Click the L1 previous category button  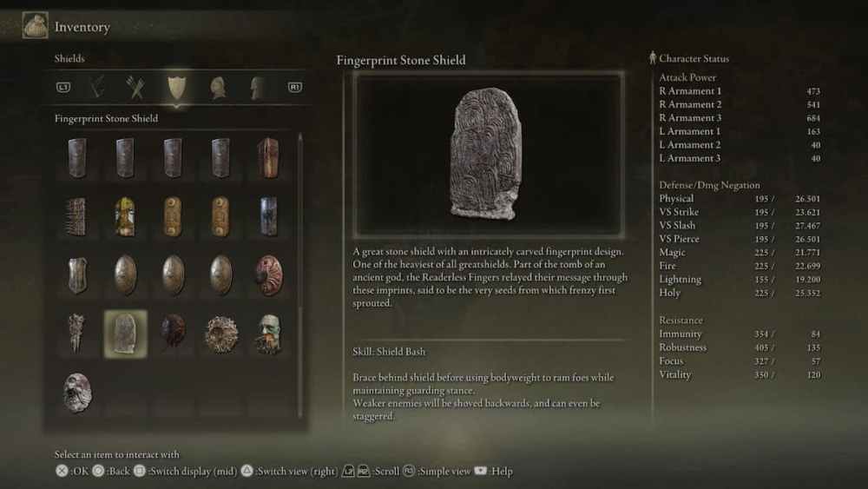click(63, 87)
